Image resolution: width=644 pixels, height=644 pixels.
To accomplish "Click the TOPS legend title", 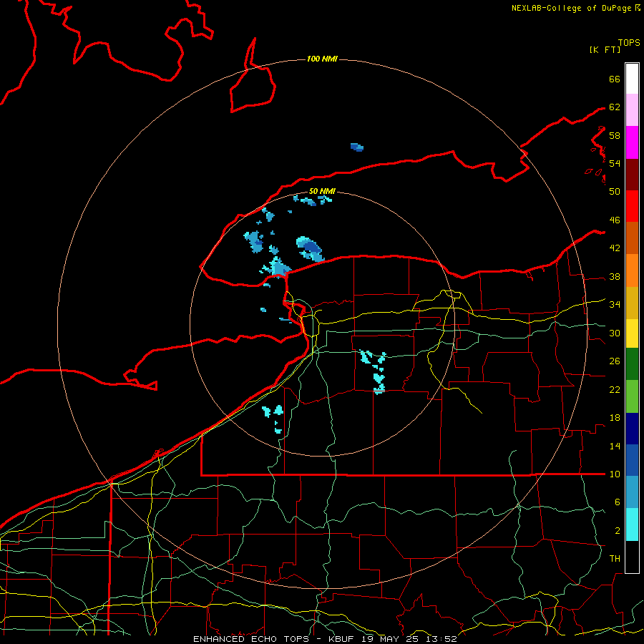I will tap(629, 43).
